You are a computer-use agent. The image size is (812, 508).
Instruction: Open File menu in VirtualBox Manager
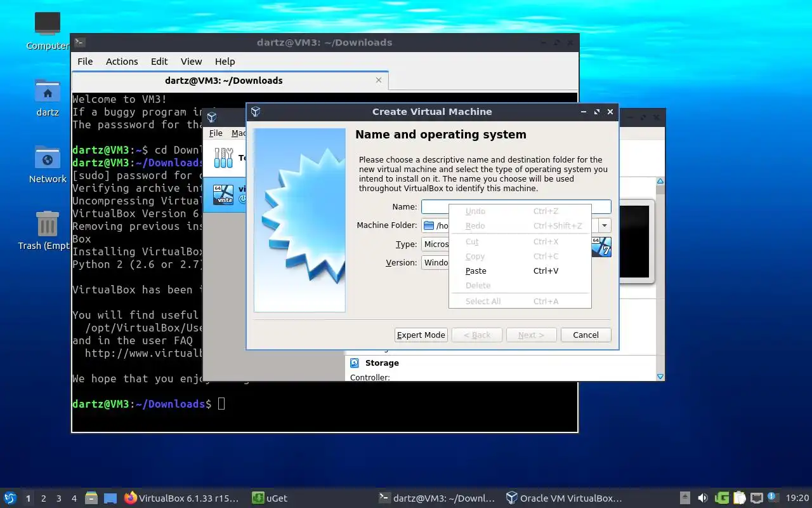[216, 133]
